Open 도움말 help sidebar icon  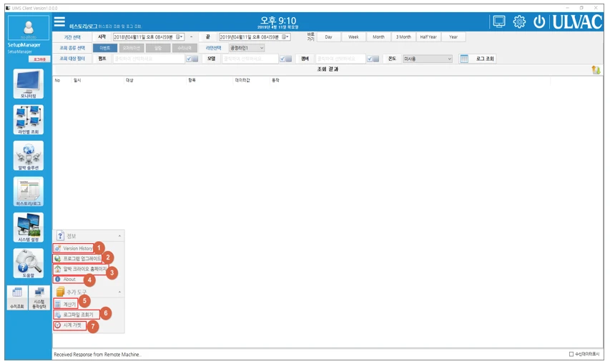(29, 263)
